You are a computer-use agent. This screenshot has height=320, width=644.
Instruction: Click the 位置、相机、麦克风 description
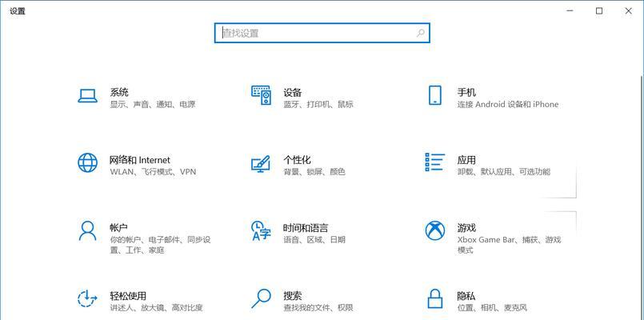[492, 307]
